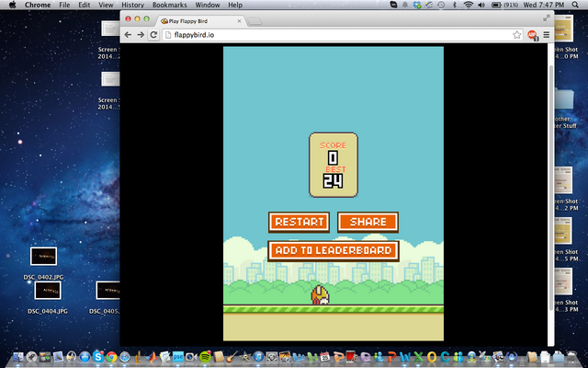Open the History menu
This screenshot has height=368, width=588.
click(132, 5)
